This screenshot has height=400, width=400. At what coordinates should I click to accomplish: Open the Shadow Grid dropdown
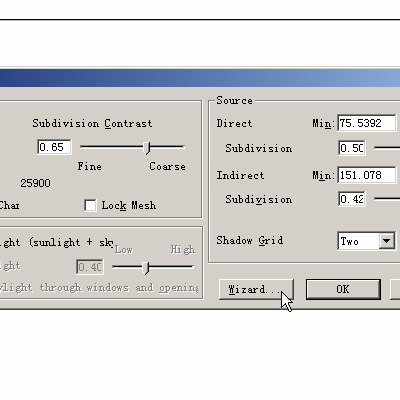point(387,241)
